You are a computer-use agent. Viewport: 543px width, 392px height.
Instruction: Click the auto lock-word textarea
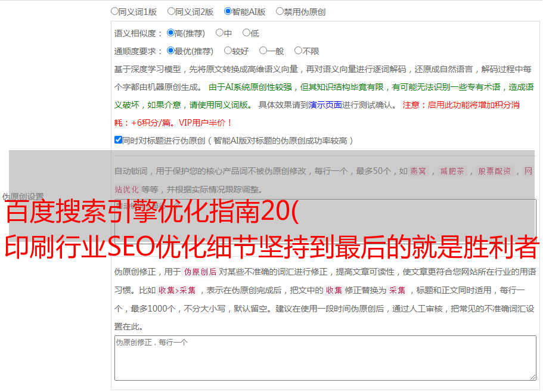tap(325, 220)
